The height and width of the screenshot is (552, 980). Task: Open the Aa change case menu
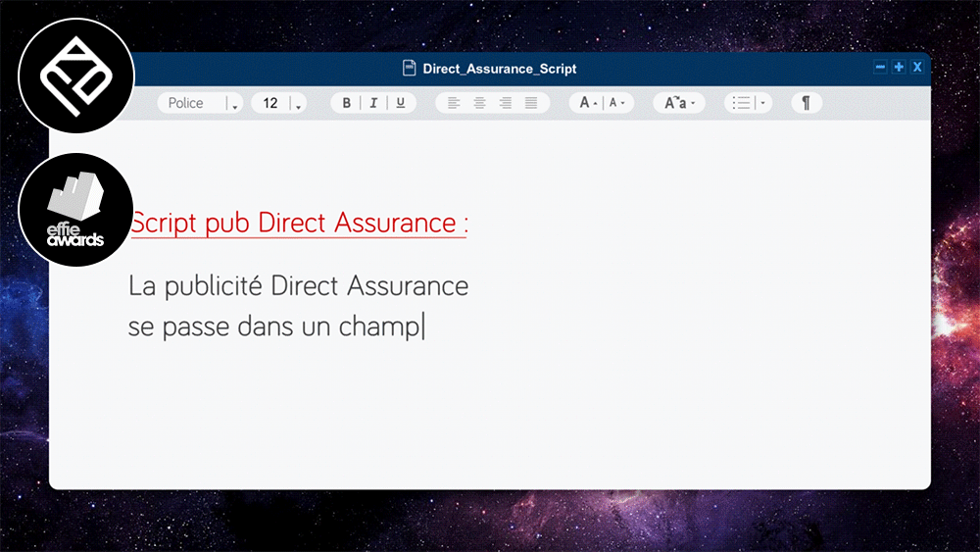[679, 103]
